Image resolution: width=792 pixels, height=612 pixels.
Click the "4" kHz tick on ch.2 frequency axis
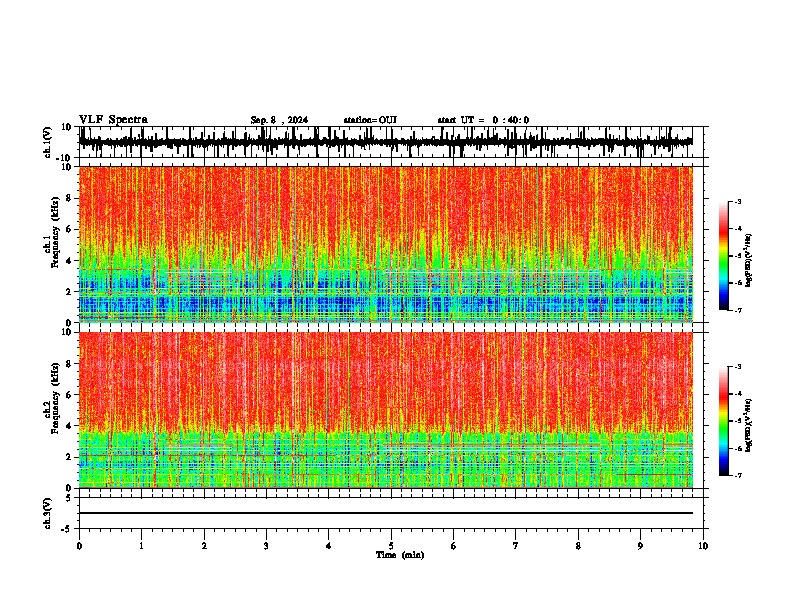70,426
